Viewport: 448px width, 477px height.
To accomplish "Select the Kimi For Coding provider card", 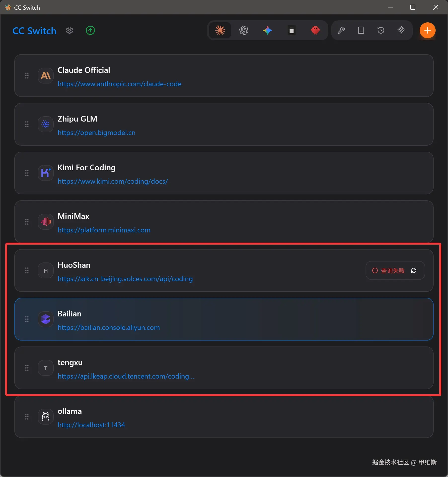I will tap(248, 173).
